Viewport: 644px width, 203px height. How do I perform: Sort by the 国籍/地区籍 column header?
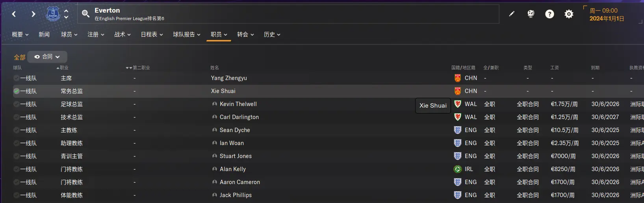click(x=463, y=68)
